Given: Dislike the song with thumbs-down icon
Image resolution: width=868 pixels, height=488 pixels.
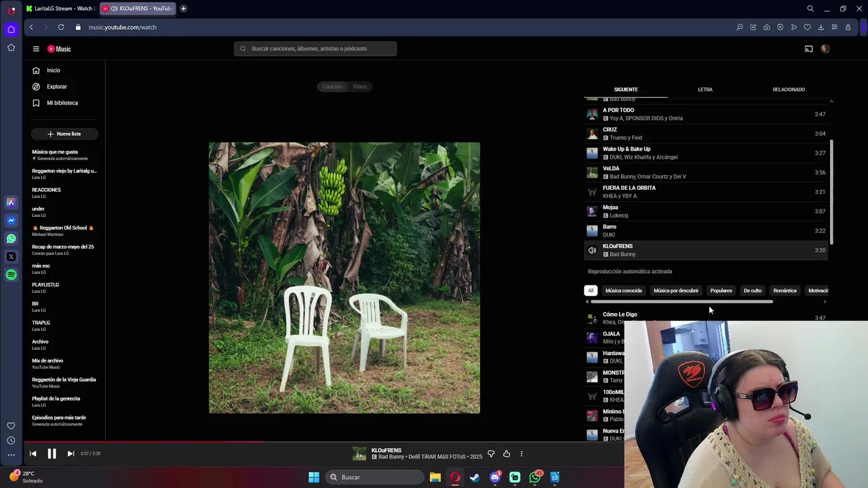Looking at the screenshot, I should pyautogui.click(x=491, y=454).
